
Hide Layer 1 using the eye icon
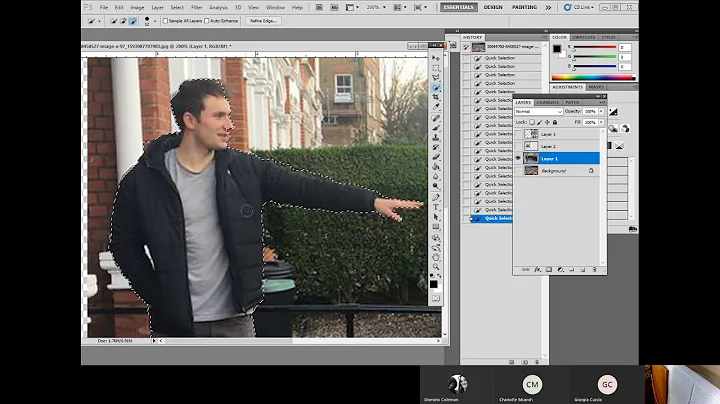[x=518, y=158]
